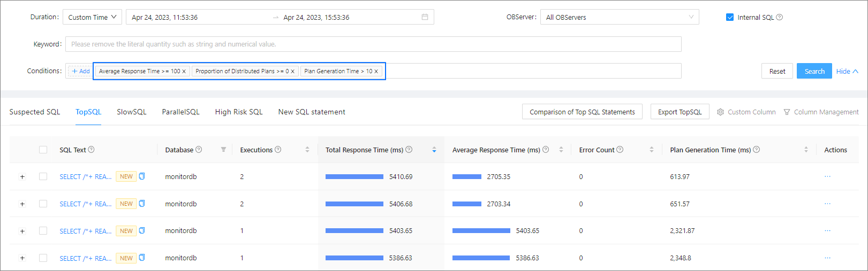Click help icon next to Internal SQL
The image size is (868, 271).
[x=780, y=17]
